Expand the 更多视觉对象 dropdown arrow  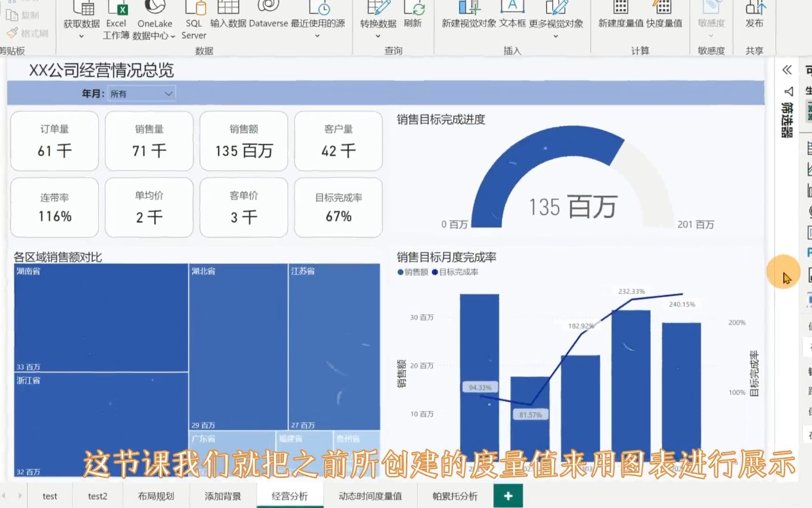point(556,36)
